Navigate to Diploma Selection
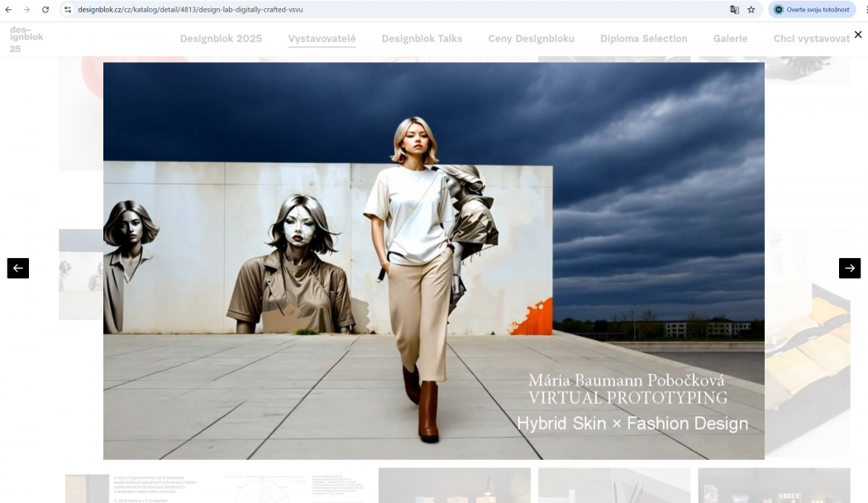 (x=643, y=39)
